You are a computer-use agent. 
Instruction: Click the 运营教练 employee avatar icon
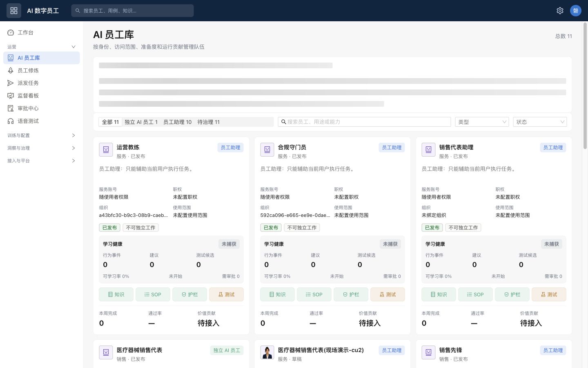click(x=106, y=150)
